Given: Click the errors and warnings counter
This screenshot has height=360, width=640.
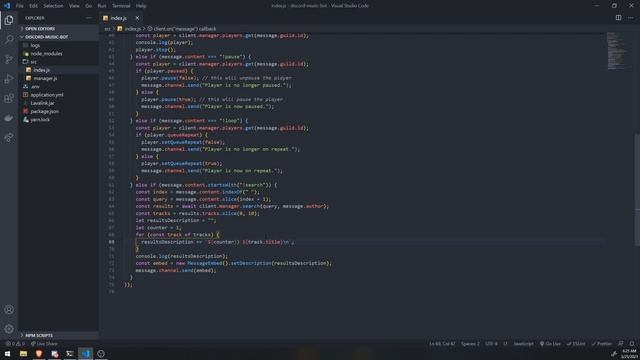Looking at the screenshot, I should pyautogui.click(x=16, y=344).
